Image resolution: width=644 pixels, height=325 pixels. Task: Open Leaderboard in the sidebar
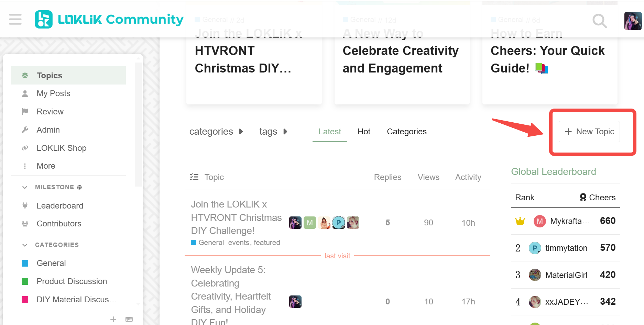pos(68,206)
